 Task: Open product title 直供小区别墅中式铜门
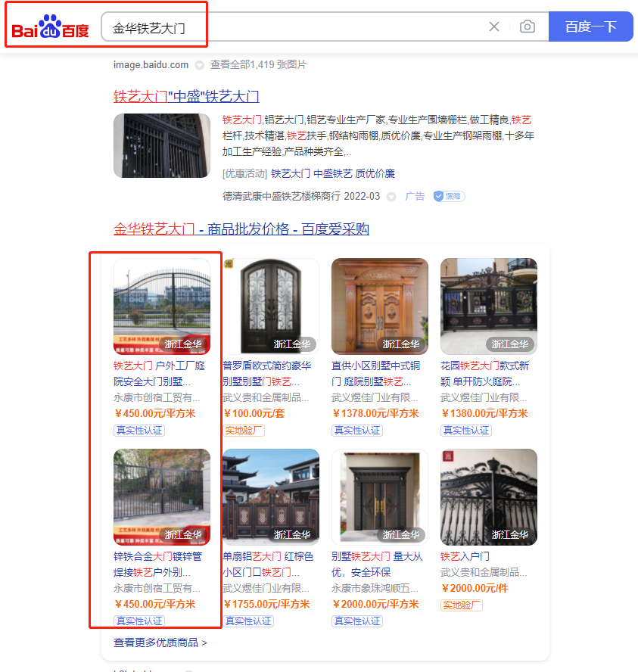376,374
